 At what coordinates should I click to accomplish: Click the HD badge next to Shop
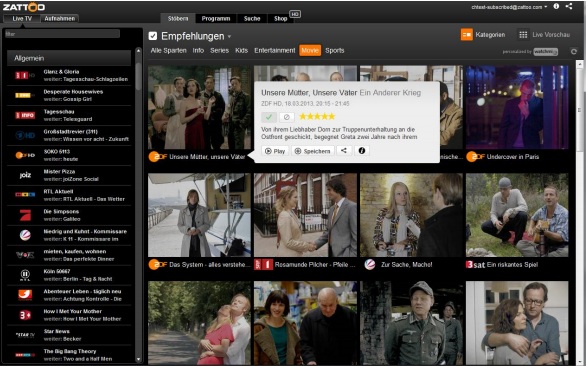[x=295, y=14]
